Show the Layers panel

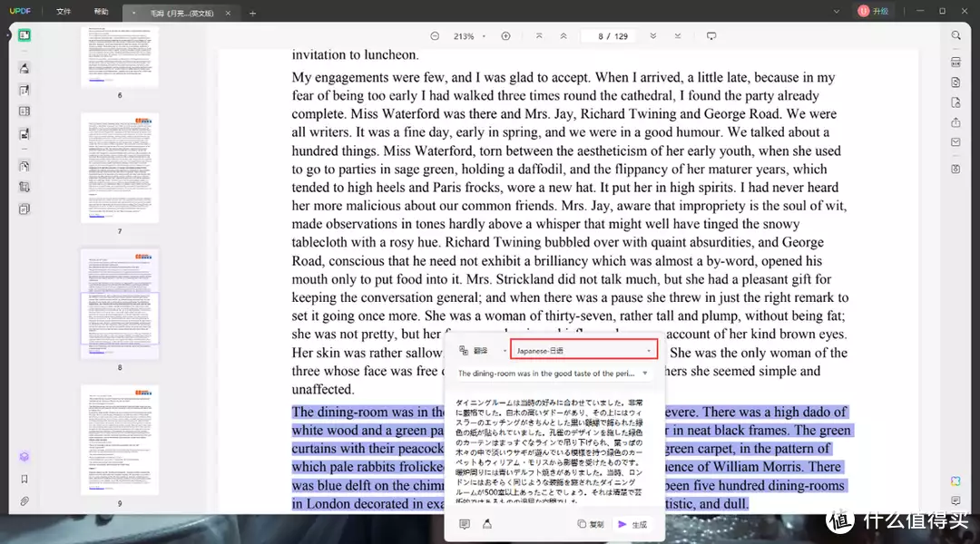24,457
